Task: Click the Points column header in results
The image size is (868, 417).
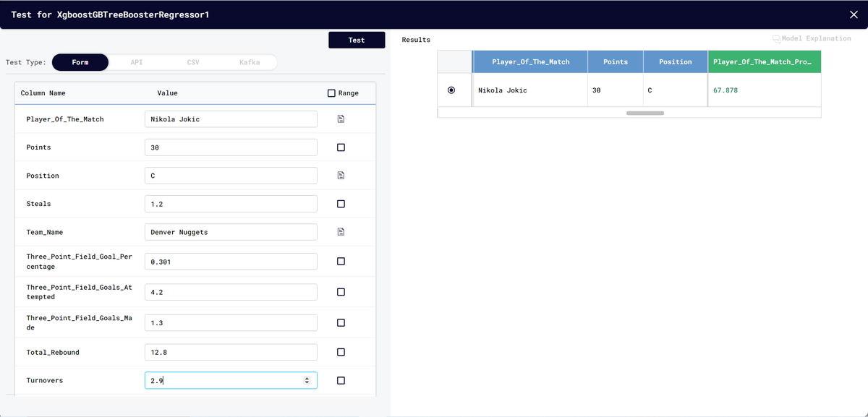Action: 616,62
